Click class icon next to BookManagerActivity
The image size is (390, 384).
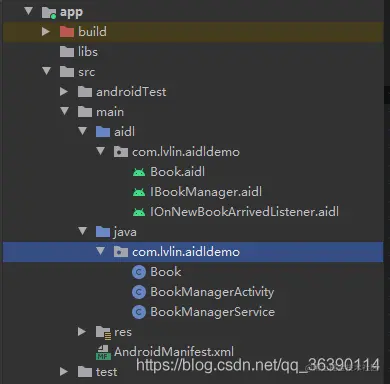pyautogui.click(x=139, y=292)
